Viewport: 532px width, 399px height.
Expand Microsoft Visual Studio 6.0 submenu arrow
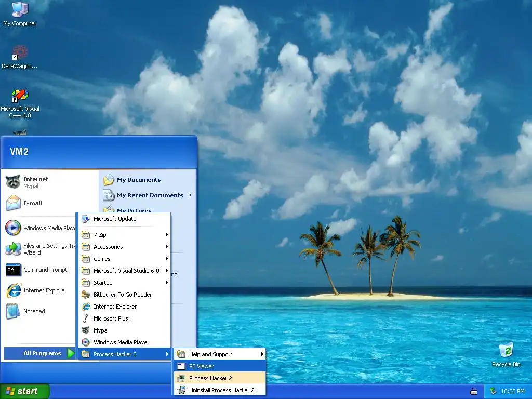pyautogui.click(x=167, y=270)
